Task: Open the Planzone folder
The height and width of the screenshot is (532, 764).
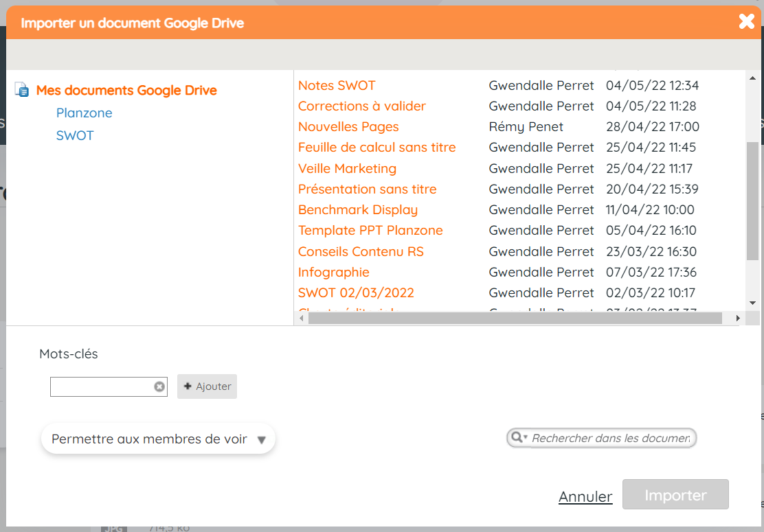Action: [85, 113]
